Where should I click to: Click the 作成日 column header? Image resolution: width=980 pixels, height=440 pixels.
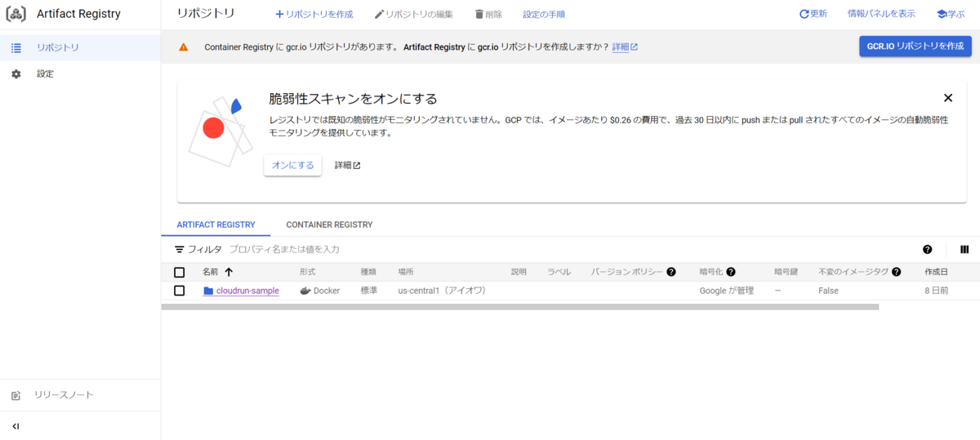936,272
